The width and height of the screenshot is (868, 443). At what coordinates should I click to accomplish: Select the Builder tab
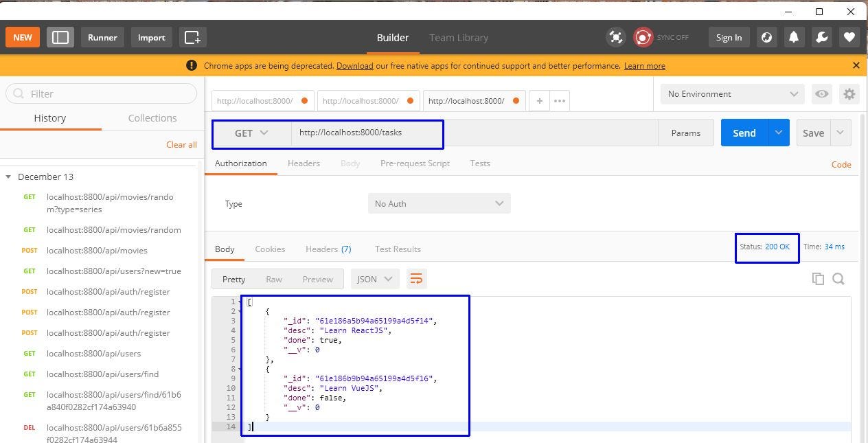[393, 38]
